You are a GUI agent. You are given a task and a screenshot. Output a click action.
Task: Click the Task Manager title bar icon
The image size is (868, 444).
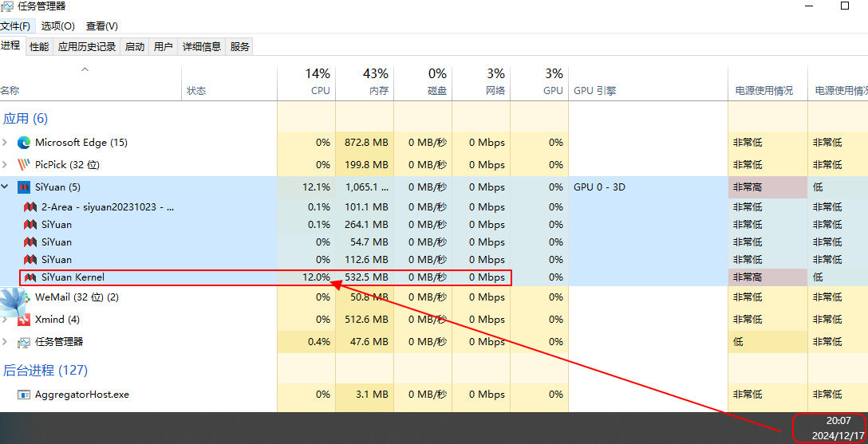[x=7, y=6]
